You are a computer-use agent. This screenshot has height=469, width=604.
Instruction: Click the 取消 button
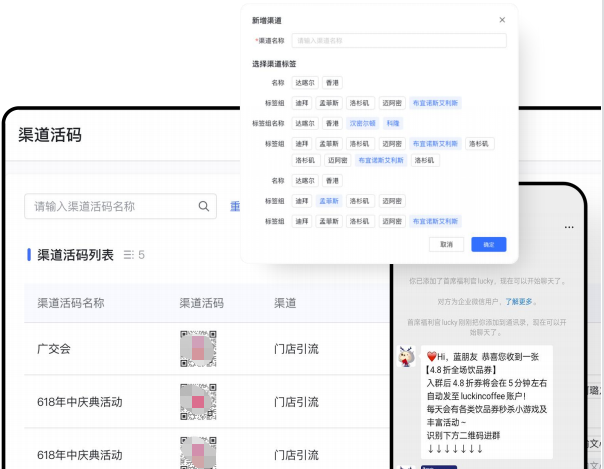coord(446,244)
